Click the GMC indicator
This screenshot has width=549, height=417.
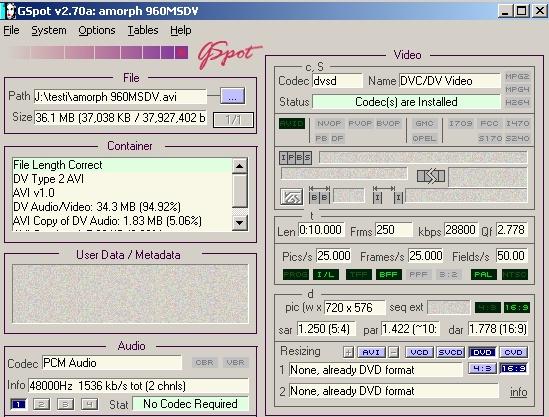point(424,124)
